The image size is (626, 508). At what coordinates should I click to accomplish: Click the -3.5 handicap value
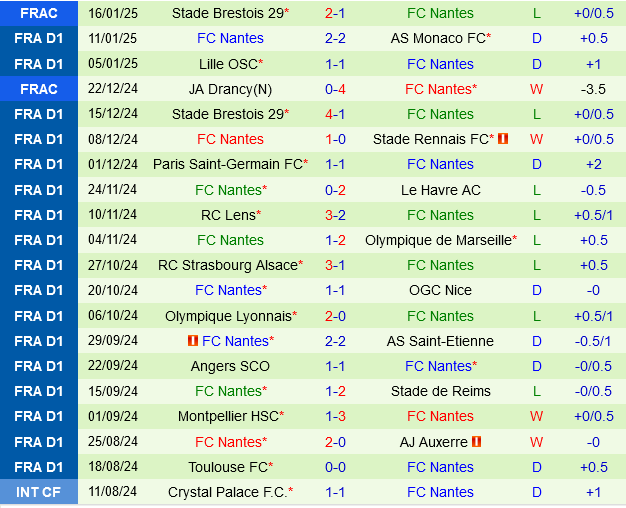593,89
